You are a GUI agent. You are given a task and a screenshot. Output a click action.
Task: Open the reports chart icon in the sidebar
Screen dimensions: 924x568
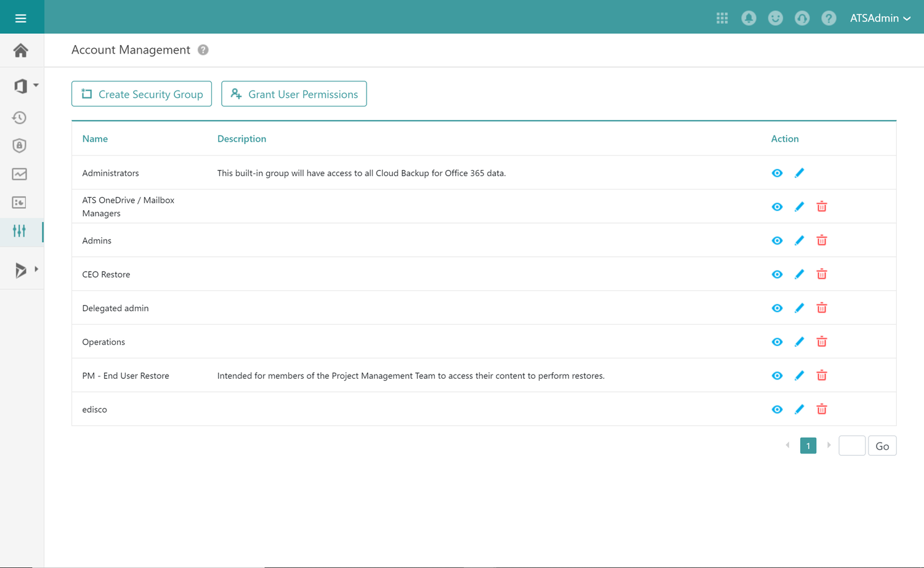19,174
